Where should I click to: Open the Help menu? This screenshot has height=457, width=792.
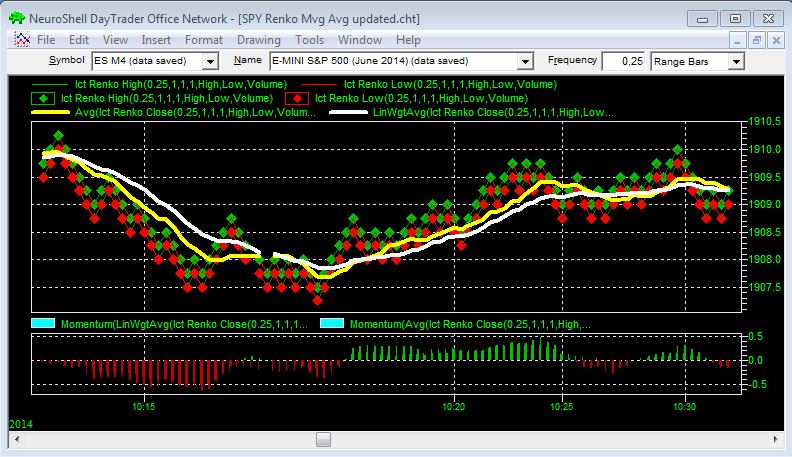click(x=408, y=40)
